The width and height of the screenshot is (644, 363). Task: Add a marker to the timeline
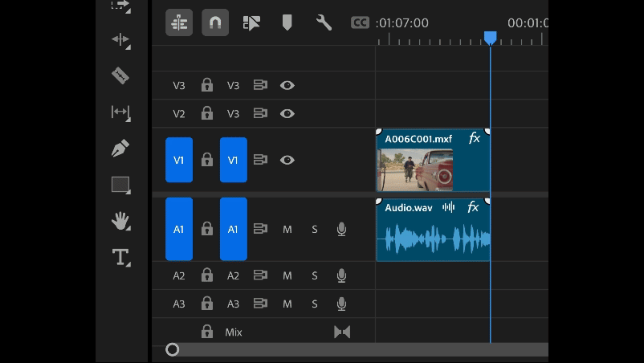pyautogui.click(x=287, y=22)
